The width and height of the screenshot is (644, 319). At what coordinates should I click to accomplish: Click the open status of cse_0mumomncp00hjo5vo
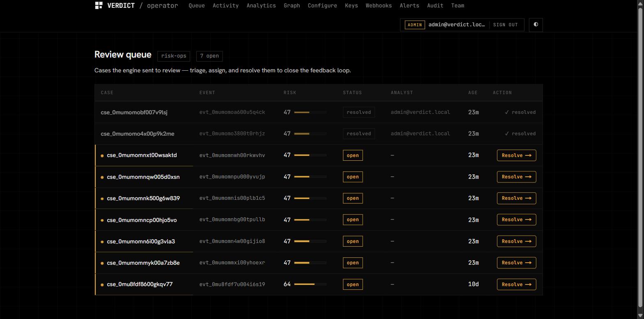point(353,220)
